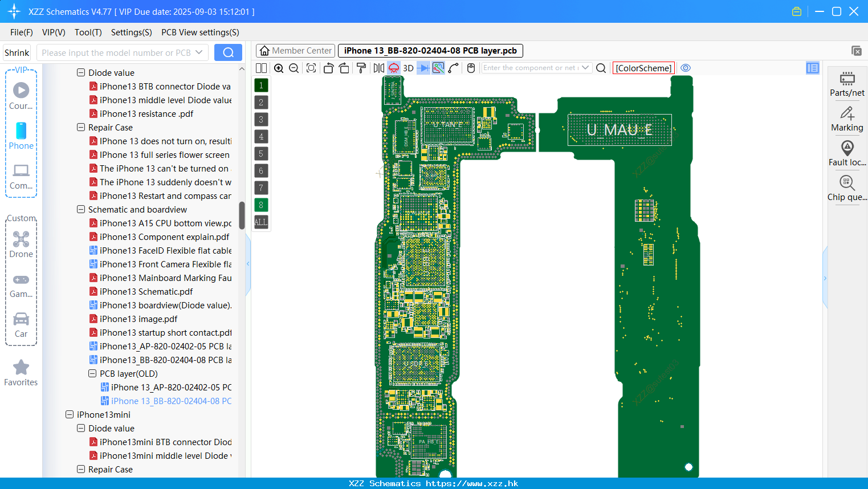This screenshot has width=868, height=489.
Task: Show PCB layer 2
Action: point(261,103)
